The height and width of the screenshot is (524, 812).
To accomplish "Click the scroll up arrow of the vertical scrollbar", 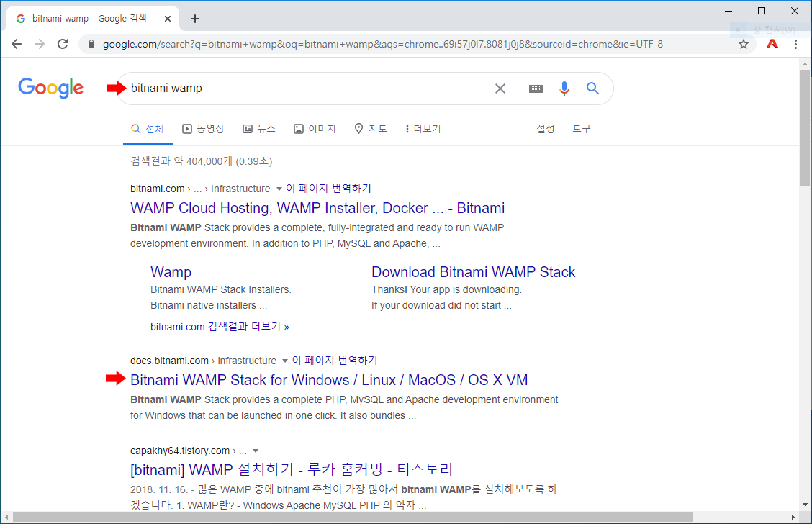I will pyautogui.click(x=805, y=65).
